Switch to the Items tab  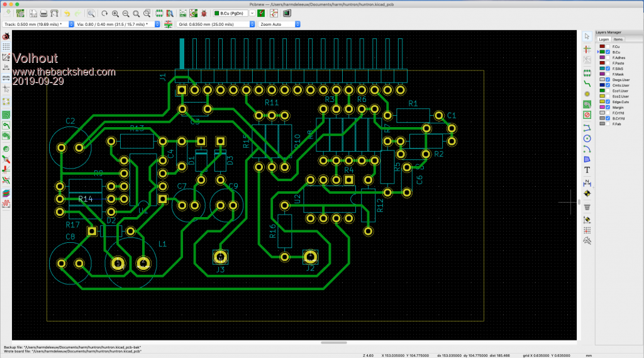point(619,39)
